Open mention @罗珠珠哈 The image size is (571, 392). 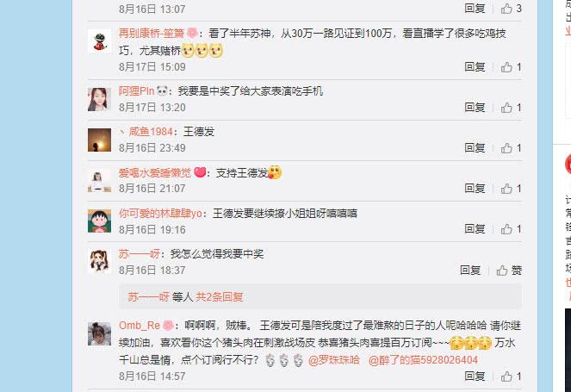pyautogui.click(x=334, y=360)
